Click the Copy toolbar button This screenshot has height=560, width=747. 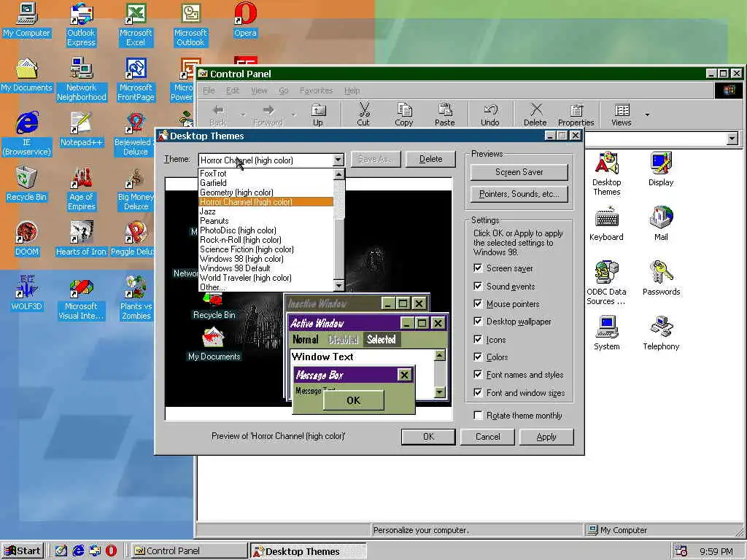point(404,114)
